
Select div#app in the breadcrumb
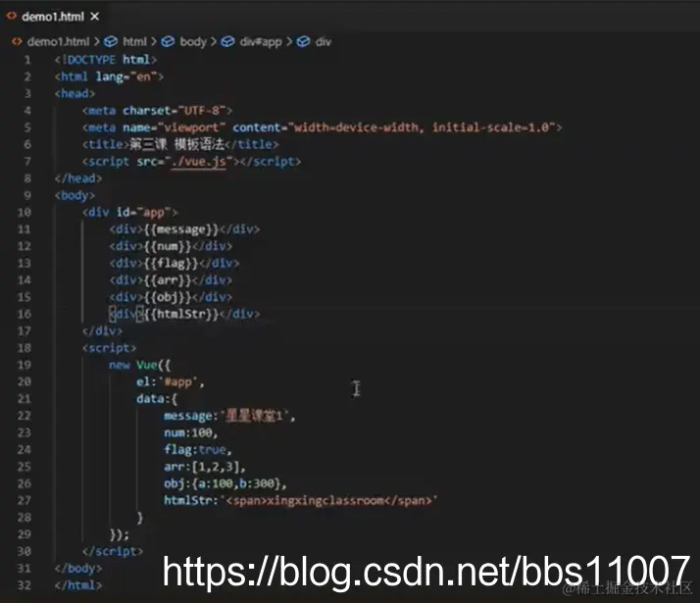tap(261, 42)
